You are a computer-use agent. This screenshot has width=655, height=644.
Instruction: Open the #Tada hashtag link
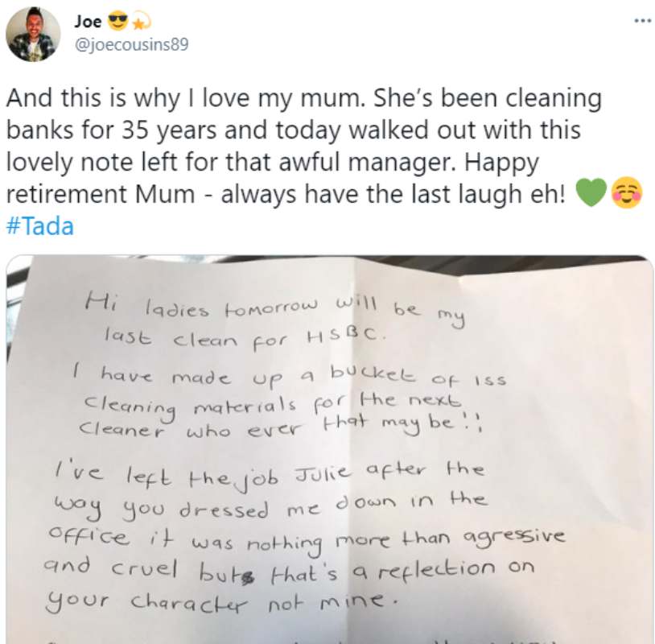pos(40,226)
